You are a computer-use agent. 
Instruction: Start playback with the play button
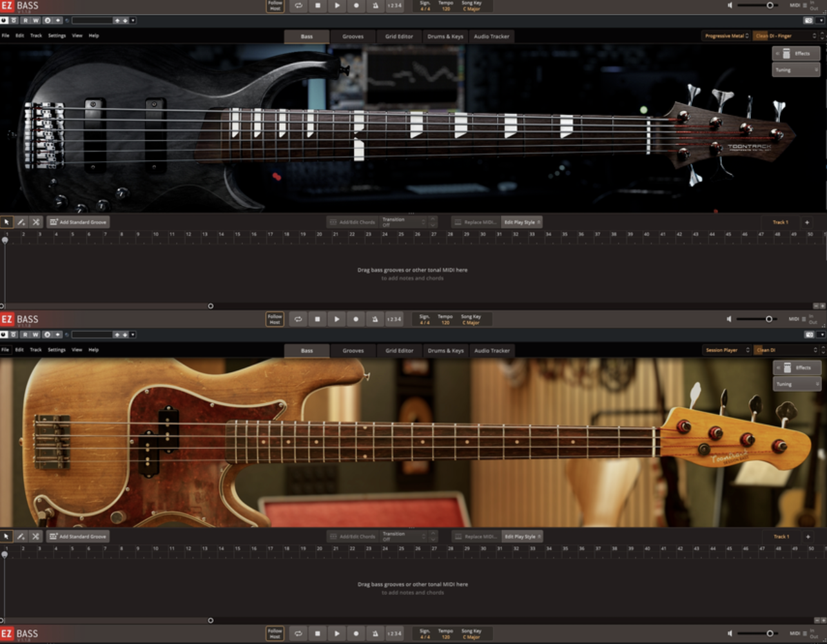point(336,5)
